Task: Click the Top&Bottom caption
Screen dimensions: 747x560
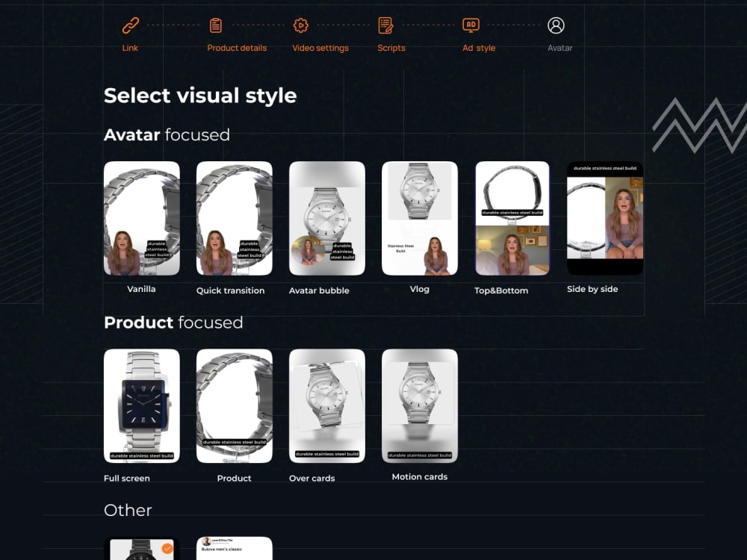Action: coord(501,290)
